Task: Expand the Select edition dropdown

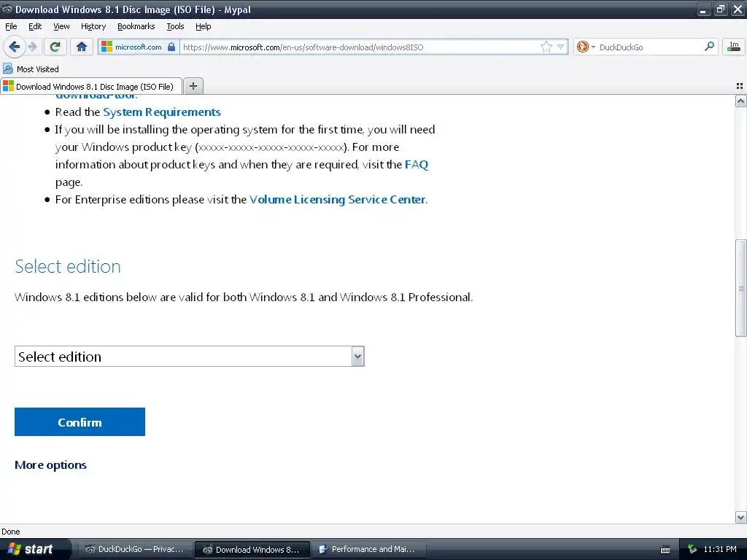Action: [190, 356]
